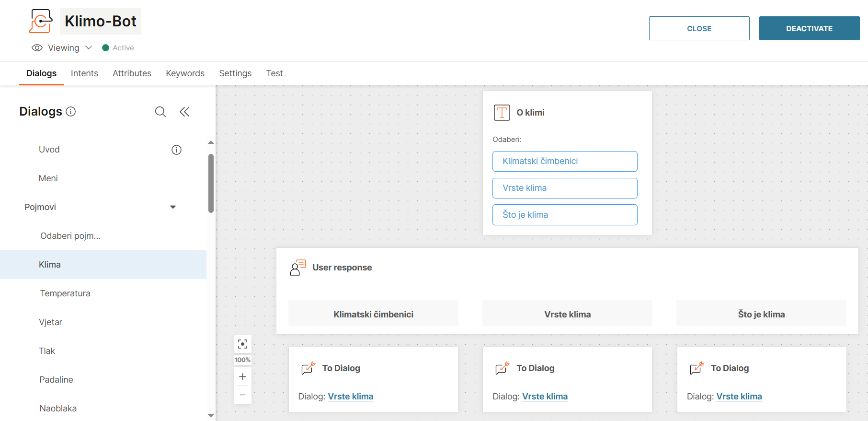Click the dialogs list scroll down arrow
This screenshot has width=868, height=421.
tap(211, 416)
